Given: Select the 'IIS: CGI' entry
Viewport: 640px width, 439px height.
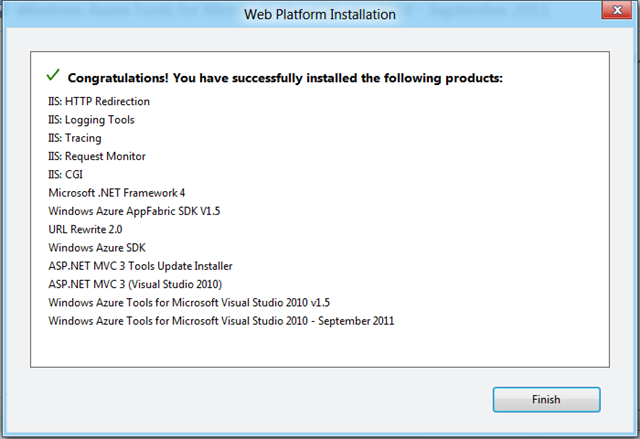Looking at the screenshot, I should pyautogui.click(x=65, y=175).
